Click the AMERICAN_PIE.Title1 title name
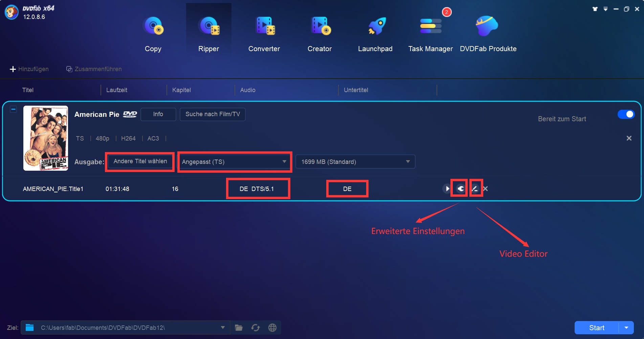 (53, 189)
